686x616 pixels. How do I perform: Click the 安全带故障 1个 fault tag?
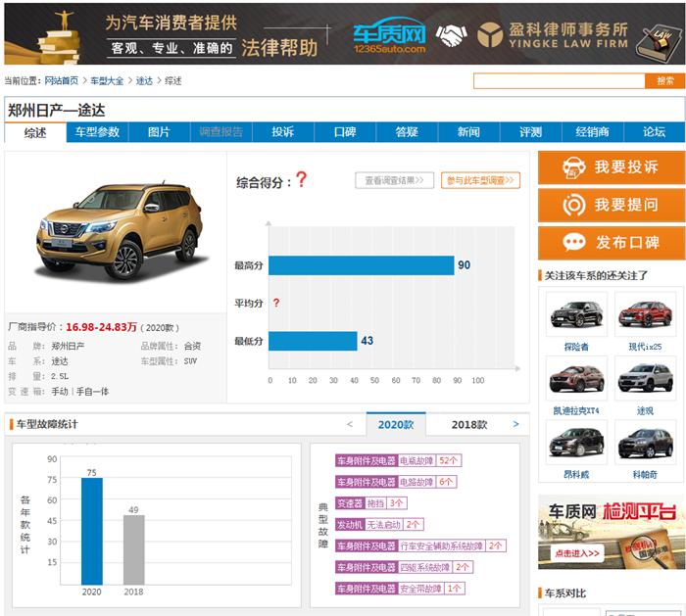click(x=400, y=589)
